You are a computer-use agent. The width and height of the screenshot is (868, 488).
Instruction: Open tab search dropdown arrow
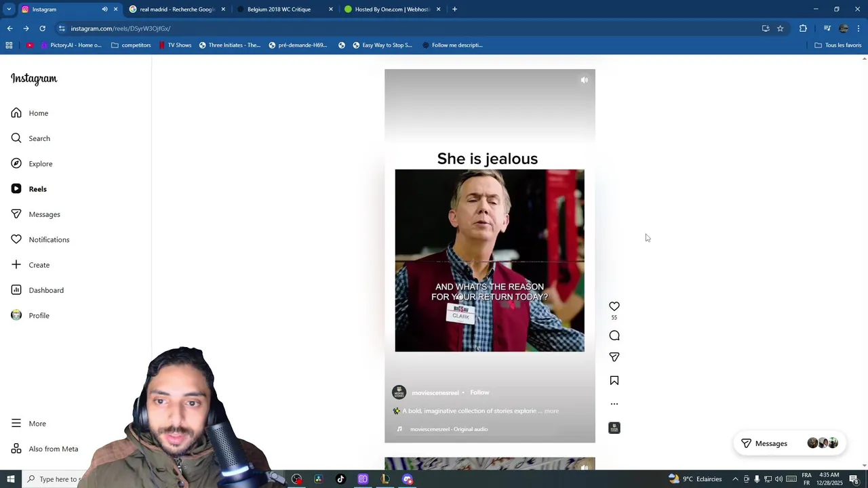click(9, 9)
